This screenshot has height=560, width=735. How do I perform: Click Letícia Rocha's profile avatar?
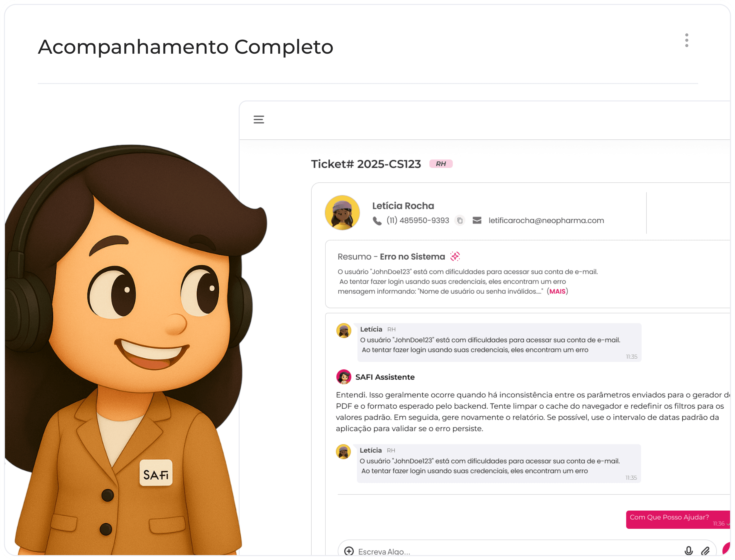click(x=342, y=213)
